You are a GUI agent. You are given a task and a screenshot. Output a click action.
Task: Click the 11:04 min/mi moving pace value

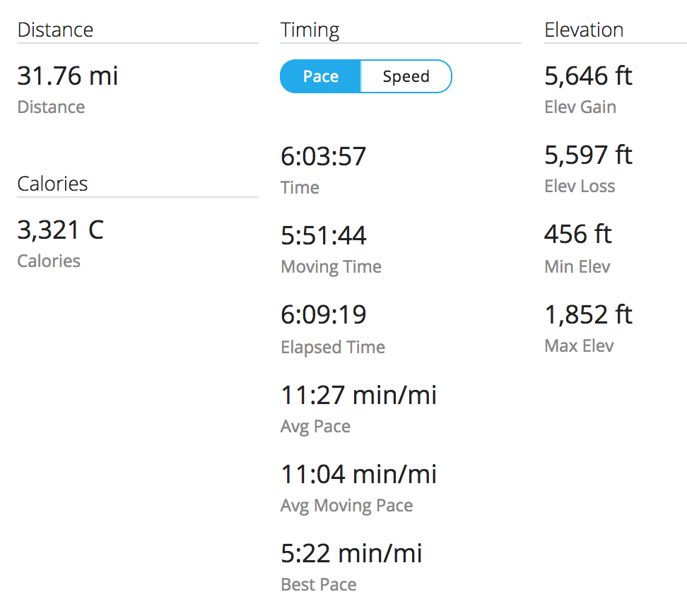click(x=358, y=473)
